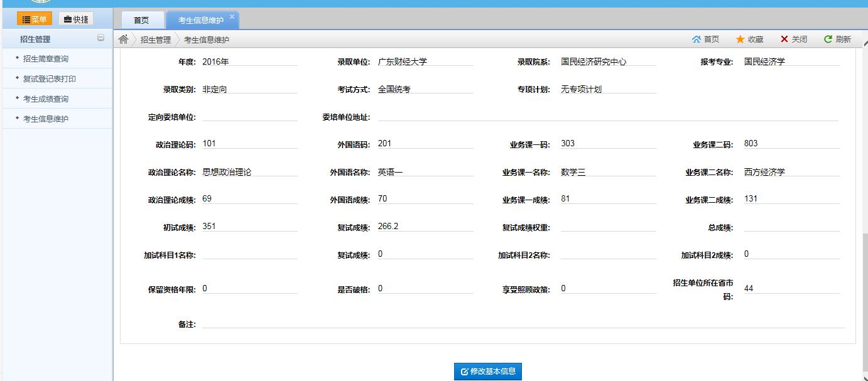
Task: Switch to the 快捷 button
Action: click(76, 19)
